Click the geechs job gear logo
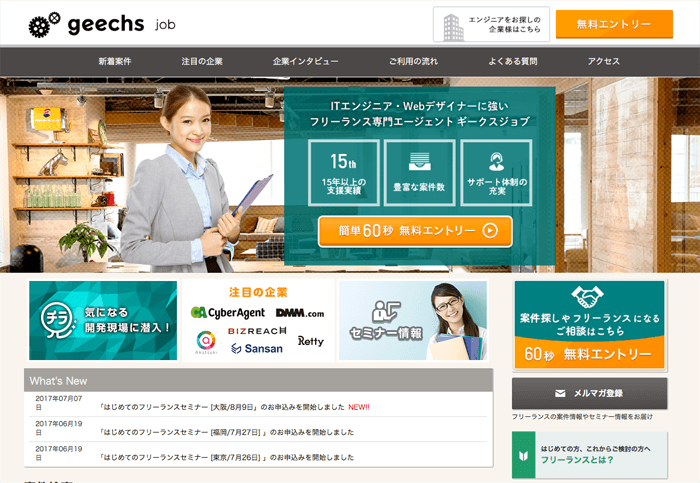The image size is (700, 483). (x=44, y=25)
